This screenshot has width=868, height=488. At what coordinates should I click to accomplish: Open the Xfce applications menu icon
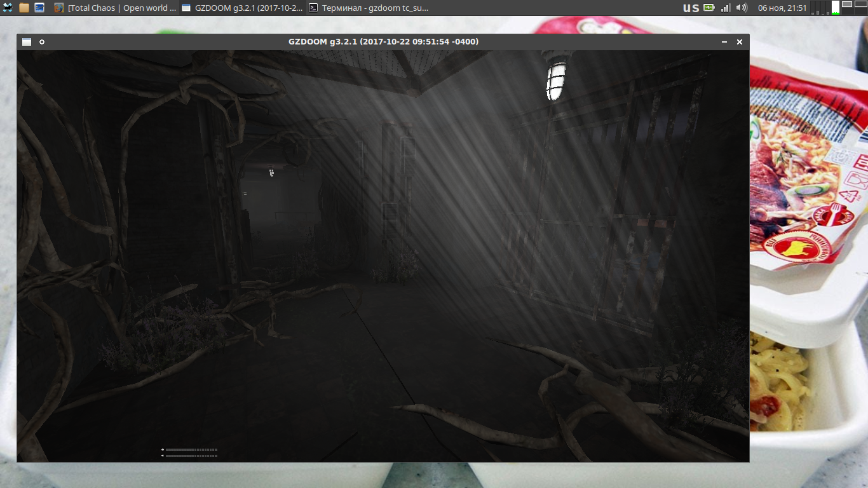[x=8, y=8]
